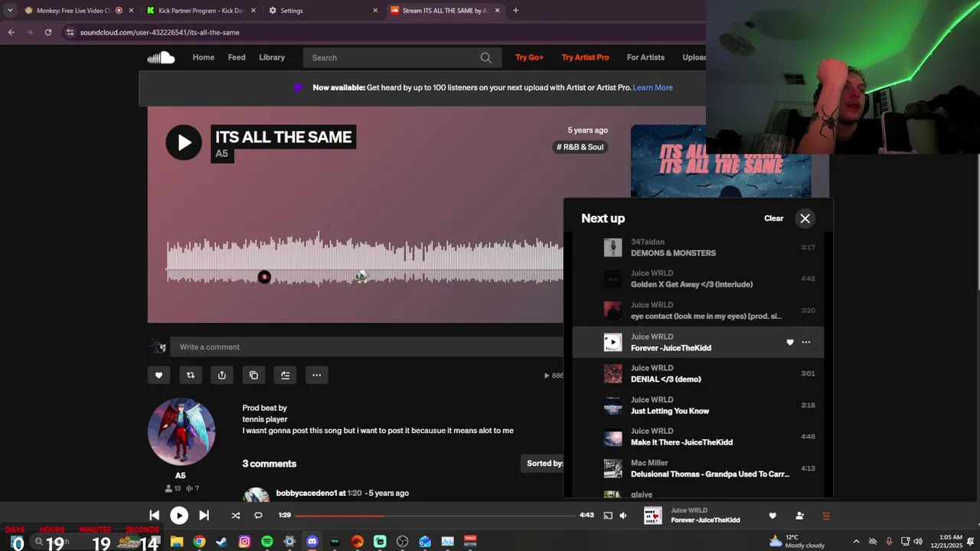Play Forever -JuiceTheKidd thumbnail in queue
Viewport: 980px width, 551px height.
click(612, 342)
